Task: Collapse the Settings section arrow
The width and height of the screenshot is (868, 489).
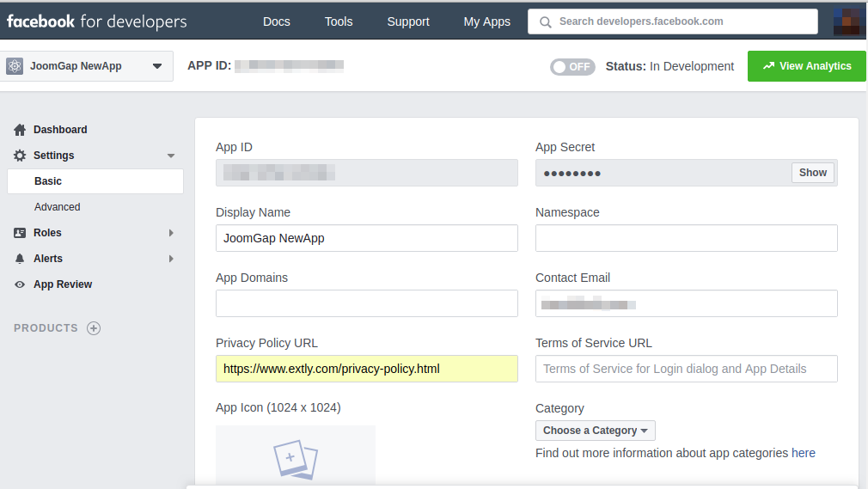Action: click(x=171, y=156)
